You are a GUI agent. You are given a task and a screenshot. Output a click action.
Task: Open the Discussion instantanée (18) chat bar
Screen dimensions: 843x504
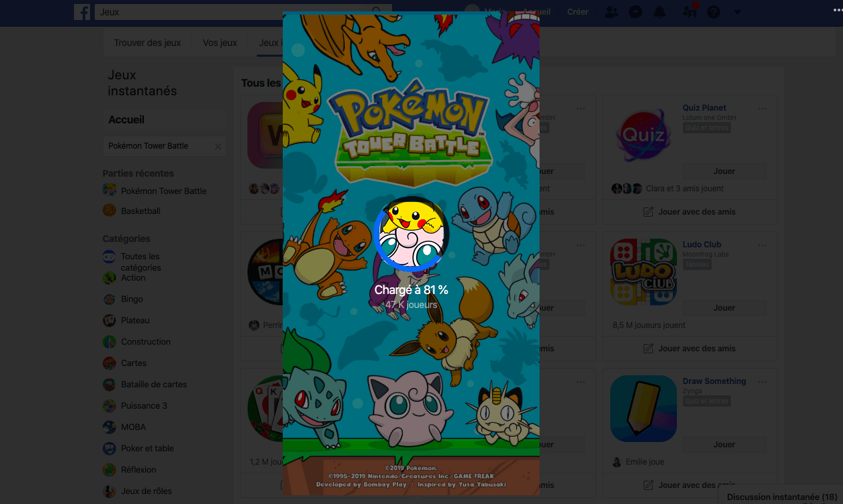point(781,495)
